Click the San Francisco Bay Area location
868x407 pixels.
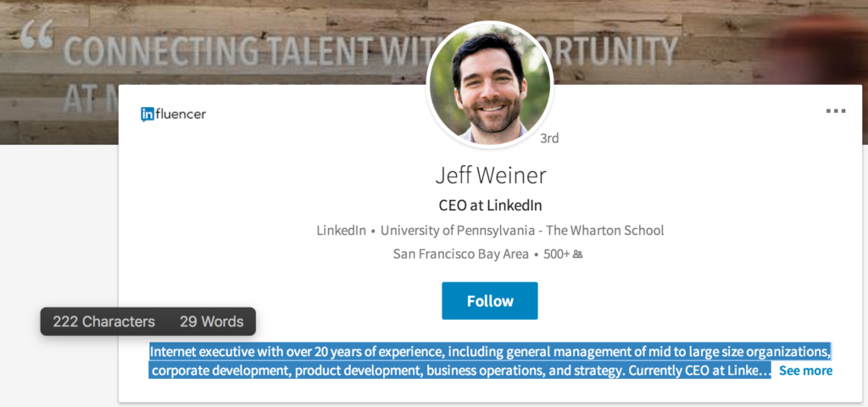(x=460, y=254)
